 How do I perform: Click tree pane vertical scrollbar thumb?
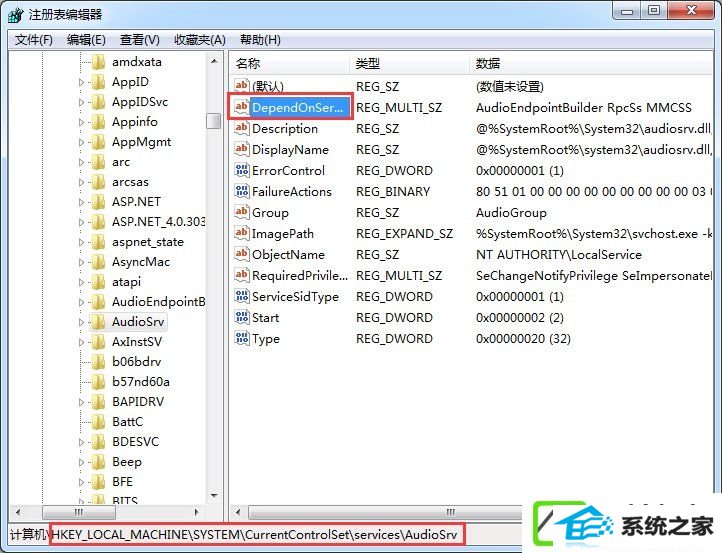214,121
